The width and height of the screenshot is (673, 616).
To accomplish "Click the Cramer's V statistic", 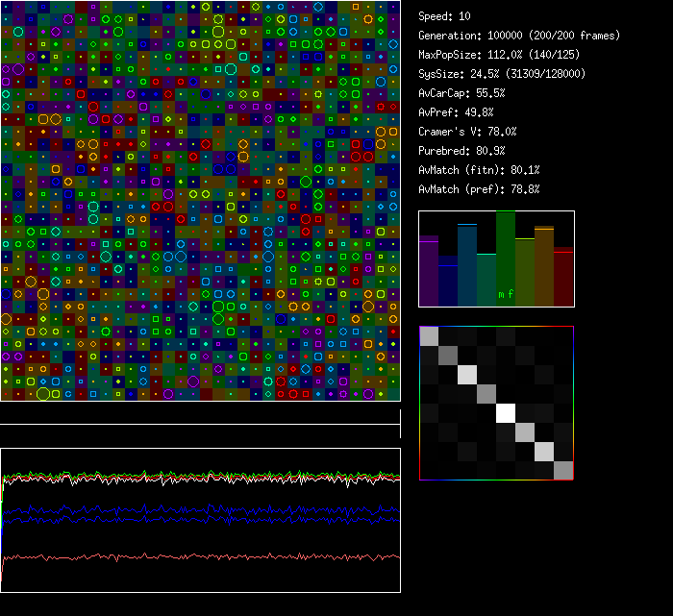I will (467, 132).
